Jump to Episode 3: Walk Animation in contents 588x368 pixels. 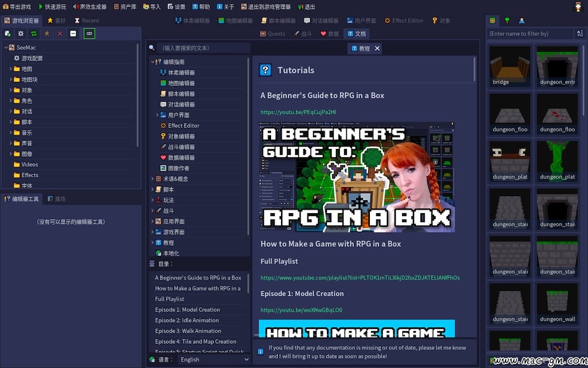coord(188,331)
